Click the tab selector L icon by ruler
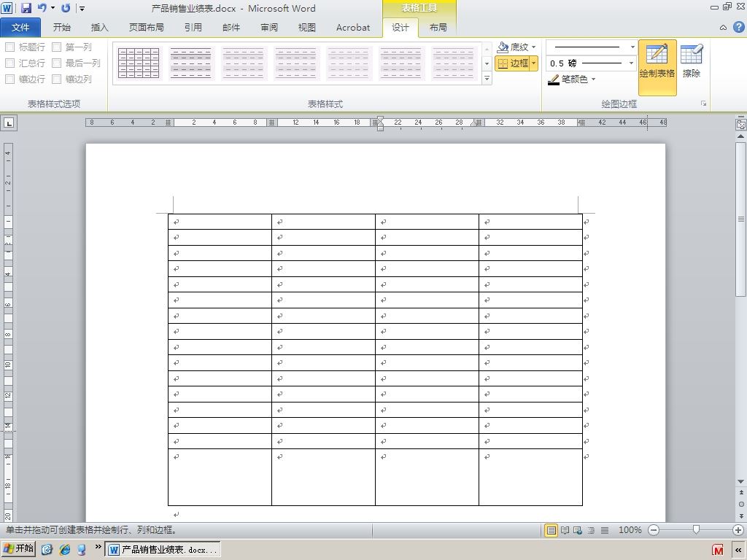The height and width of the screenshot is (560, 747). [9, 122]
